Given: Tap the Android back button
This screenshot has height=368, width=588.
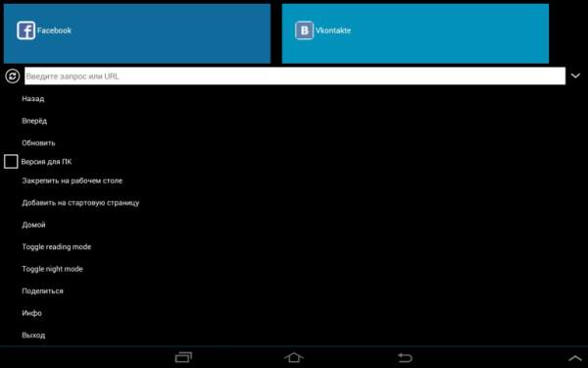Looking at the screenshot, I should pos(405,357).
